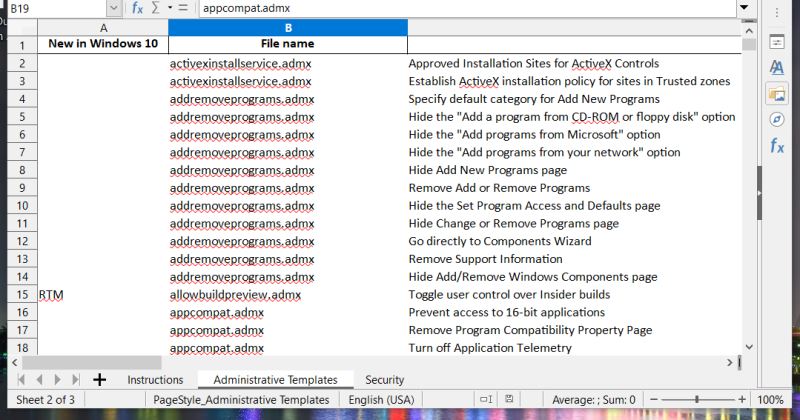
Task: Toggle the sidebar with its hide handle
Action: pos(759,193)
